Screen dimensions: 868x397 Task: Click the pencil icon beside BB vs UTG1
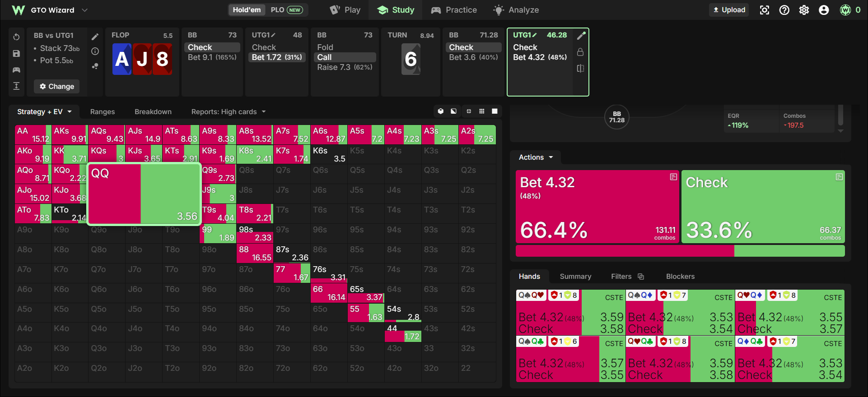click(x=95, y=37)
